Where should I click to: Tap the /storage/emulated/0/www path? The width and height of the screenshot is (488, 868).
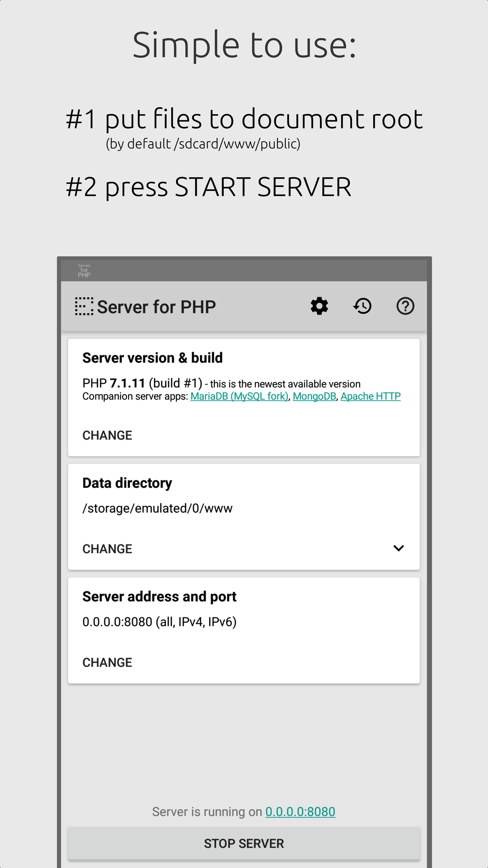157,508
